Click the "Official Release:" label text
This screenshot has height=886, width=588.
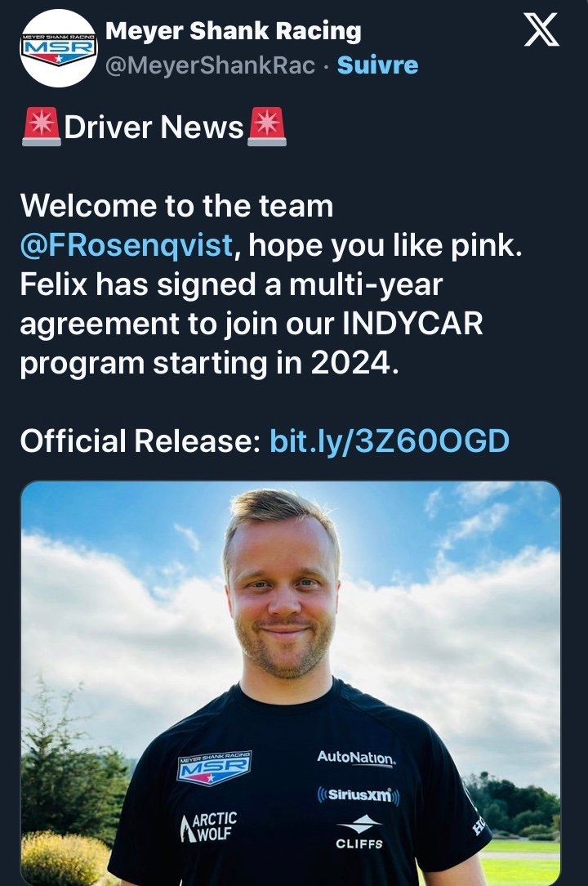140,441
